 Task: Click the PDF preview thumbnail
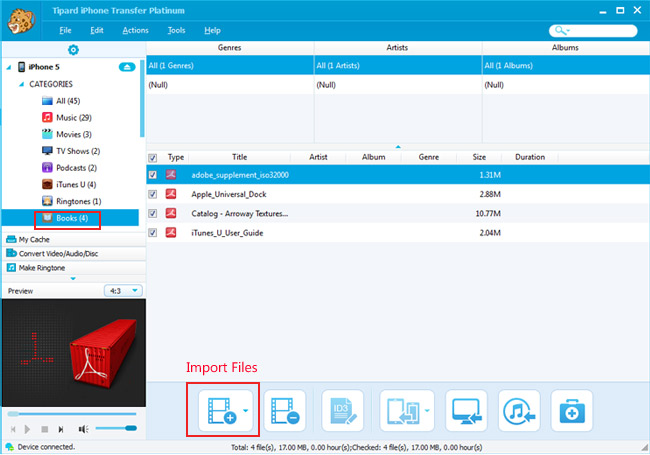(x=74, y=353)
